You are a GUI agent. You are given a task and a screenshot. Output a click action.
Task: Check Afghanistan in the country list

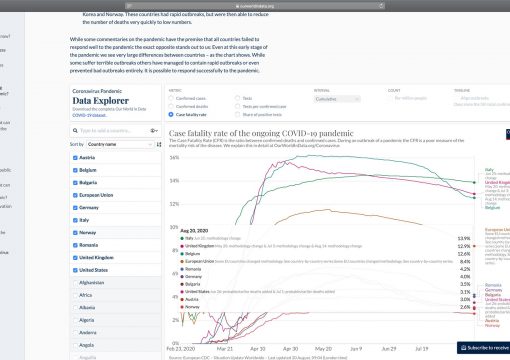tap(75, 283)
